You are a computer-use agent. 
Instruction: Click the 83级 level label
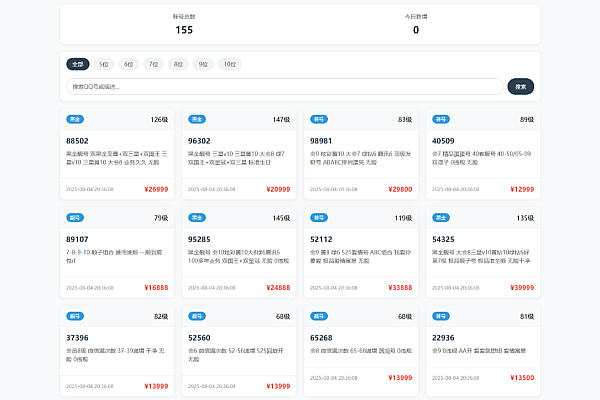pyautogui.click(x=405, y=120)
